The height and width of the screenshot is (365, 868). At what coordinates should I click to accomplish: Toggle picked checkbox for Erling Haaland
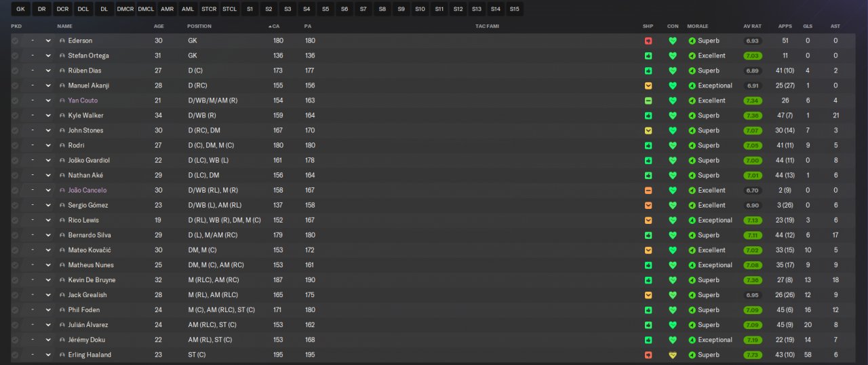coord(15,355)
